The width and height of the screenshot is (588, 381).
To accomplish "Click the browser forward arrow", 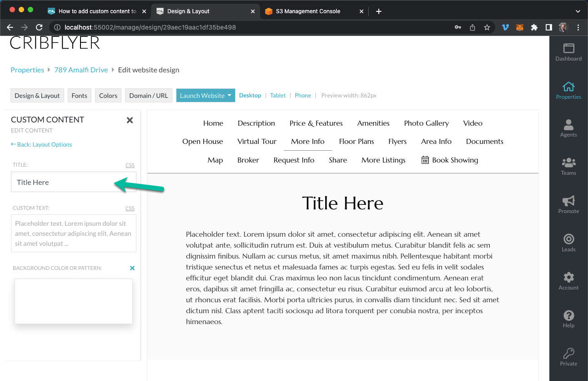I will (25, 27).
